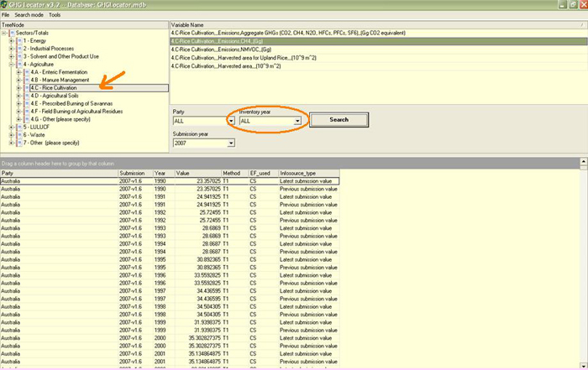
Task: Open the Submission year dropdown
Action: pyautogui.click(x=229, y=143)
